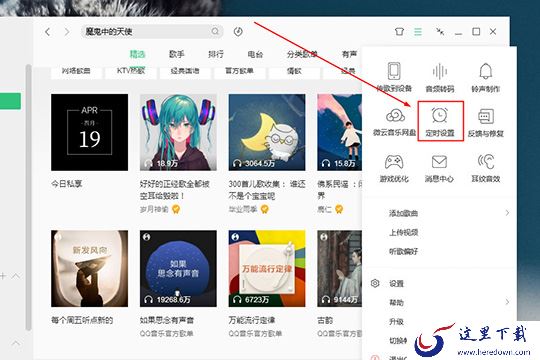The height and width of the screenshot is (360, 540).
Task: Open the 佛系民谣 playlist cover
Action: (340, 132)
